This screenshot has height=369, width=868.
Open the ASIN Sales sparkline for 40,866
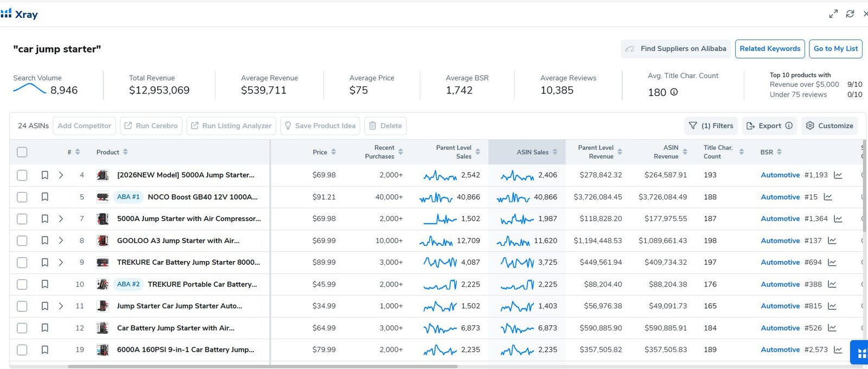click(x=513, y=198)
